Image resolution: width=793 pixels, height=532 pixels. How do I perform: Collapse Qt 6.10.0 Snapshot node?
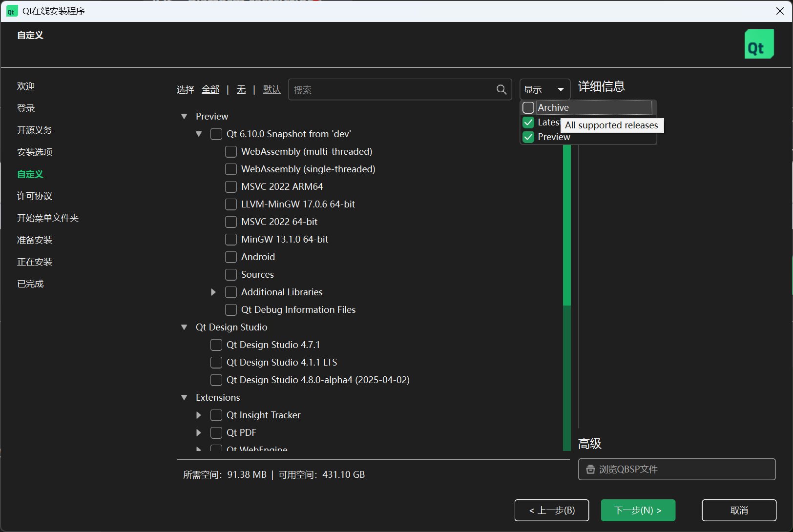click(199, 134)
